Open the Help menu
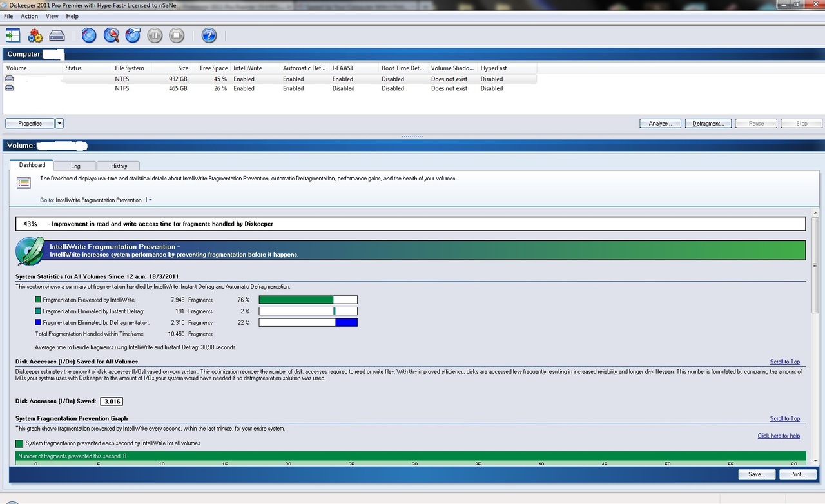Screen dimensions: 825x504 (x=72, y=16)
